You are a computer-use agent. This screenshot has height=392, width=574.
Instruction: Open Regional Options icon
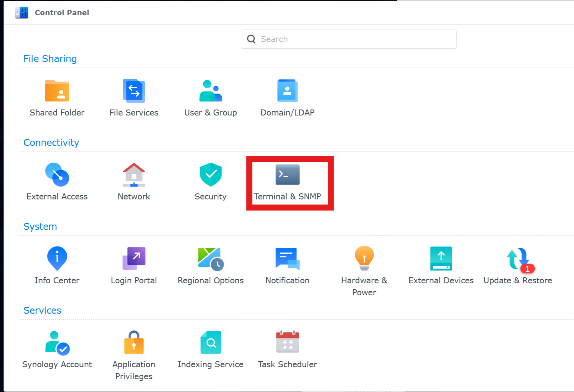tap(211, 259)
